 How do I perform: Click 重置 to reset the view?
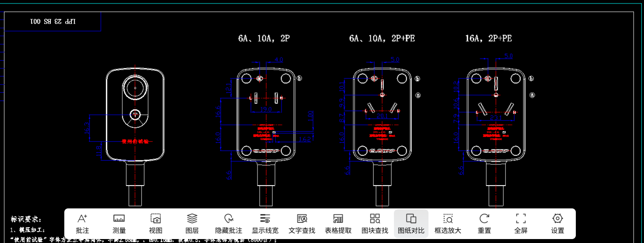click(x=484, y=223)
